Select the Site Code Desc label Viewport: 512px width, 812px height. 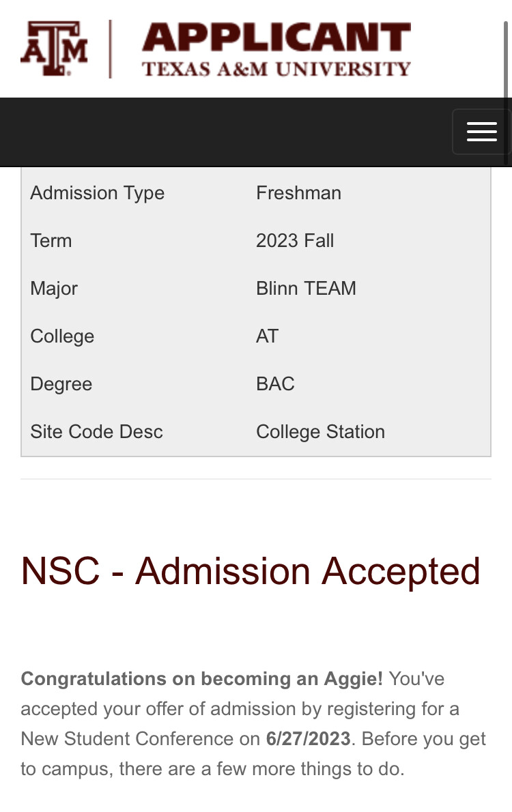coord(96,432)
